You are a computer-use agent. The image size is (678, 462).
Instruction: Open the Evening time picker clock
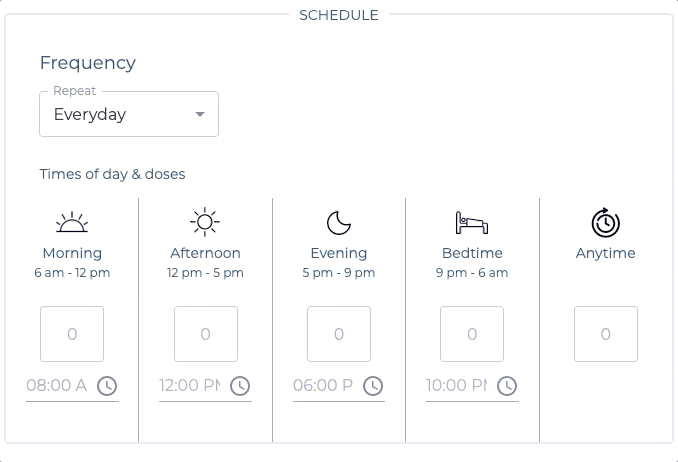coord(373,386)
